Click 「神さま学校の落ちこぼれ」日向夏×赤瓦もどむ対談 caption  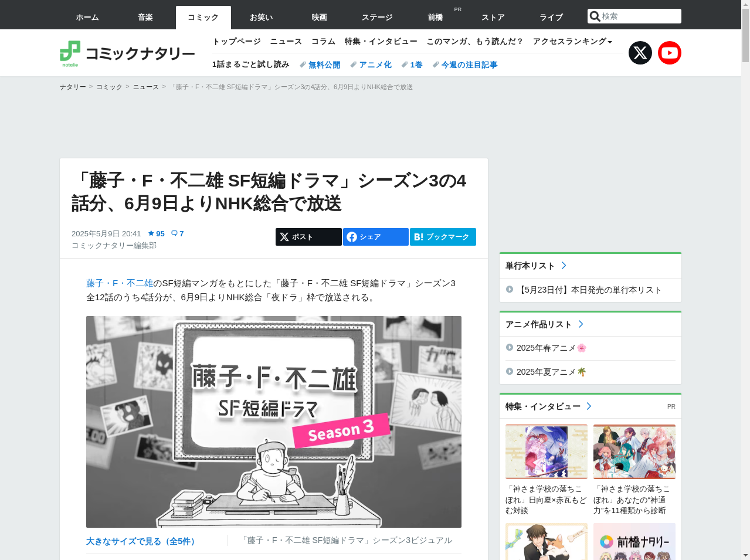pyautogui.click(x=547, y=500)
